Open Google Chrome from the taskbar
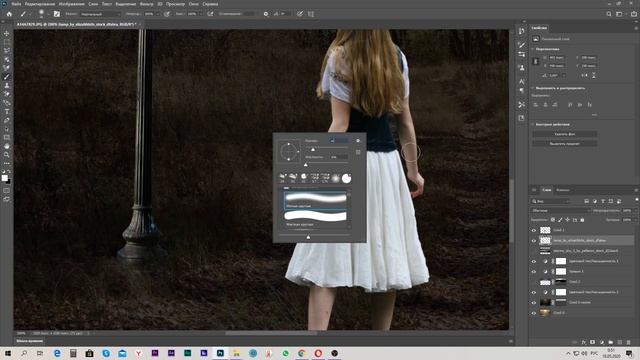The image size is (640, 360). coord(302,353)
